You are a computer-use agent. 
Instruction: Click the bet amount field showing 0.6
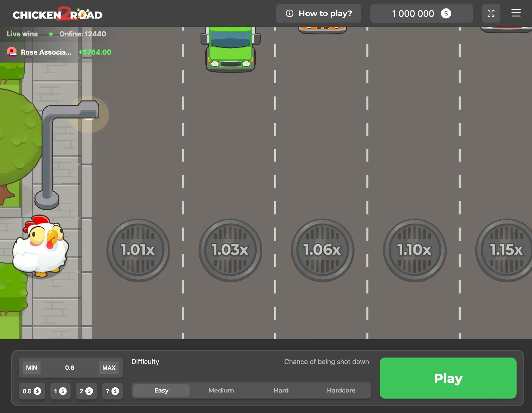coord(70,367)
